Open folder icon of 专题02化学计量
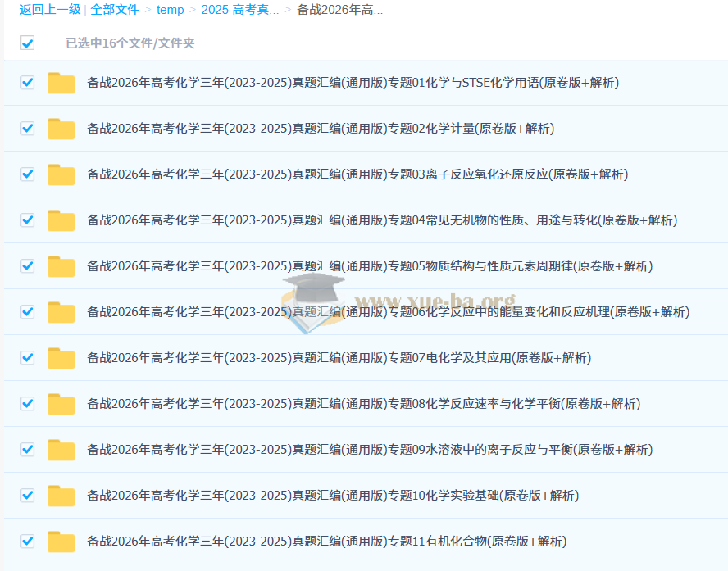The width and height of the screenshot is (728, 571). tap(61, 129)
